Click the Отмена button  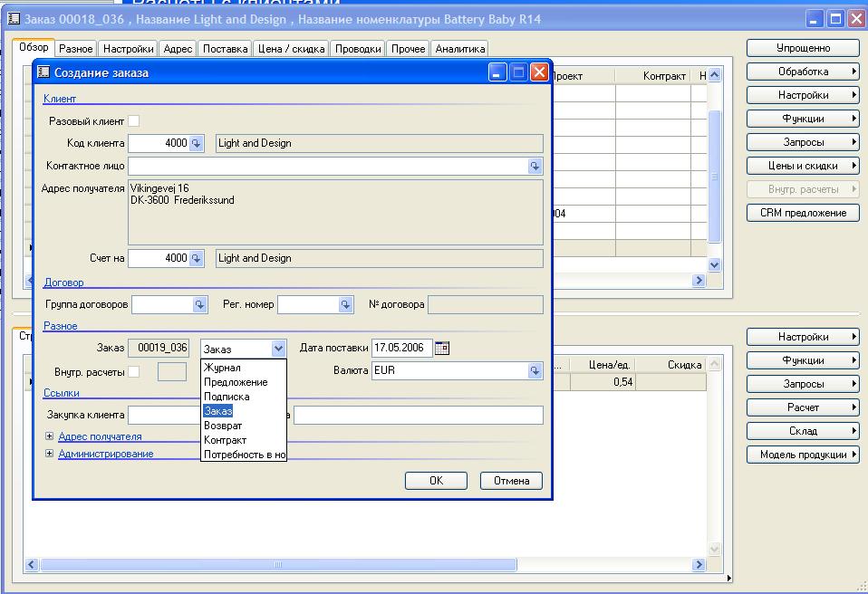(x=511, y=481)
